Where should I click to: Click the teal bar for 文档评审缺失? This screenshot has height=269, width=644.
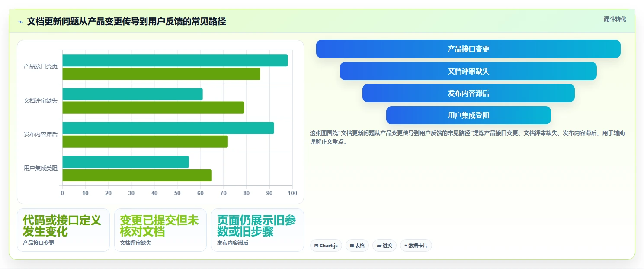[133, 94]
